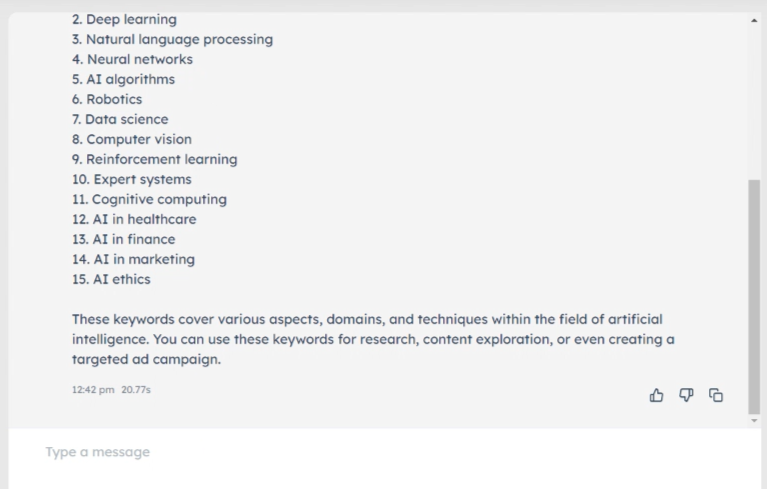
Task: Click the 12:42 pm message timestamp
Action: (93, 389)
